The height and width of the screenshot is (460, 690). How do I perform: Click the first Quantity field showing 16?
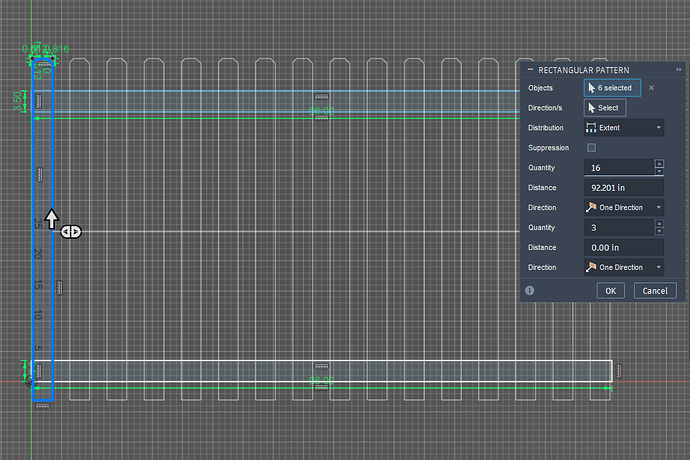(617, 168)
